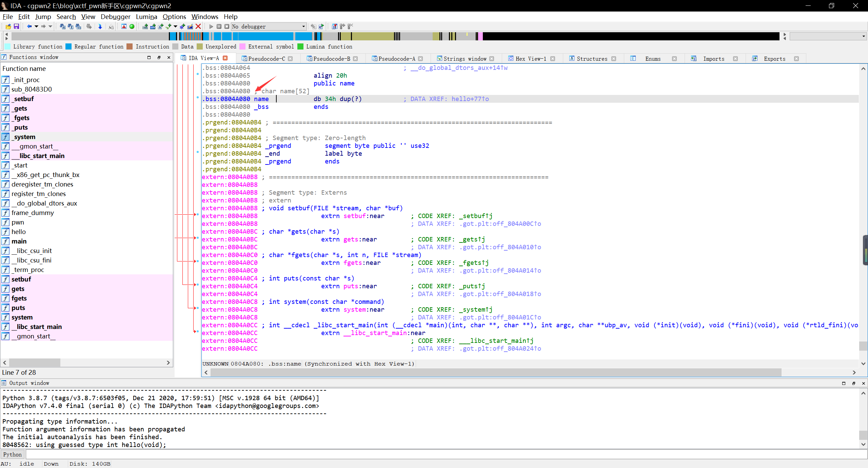868x468 pixels.
Task: Click the binoculars immediate-value search icon
Action: (62, 26)
